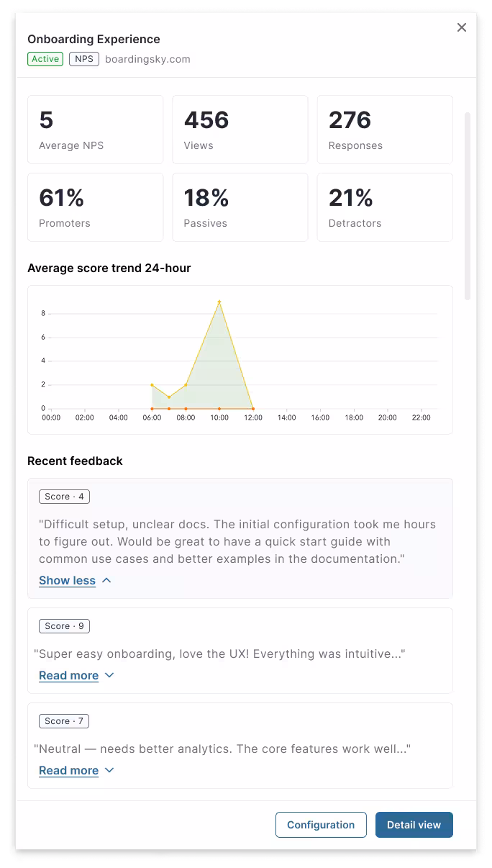The height and width of the screenshot is (868, 492).
Task: Read more on Neutral analytics feedback
Action: [68, 770]
